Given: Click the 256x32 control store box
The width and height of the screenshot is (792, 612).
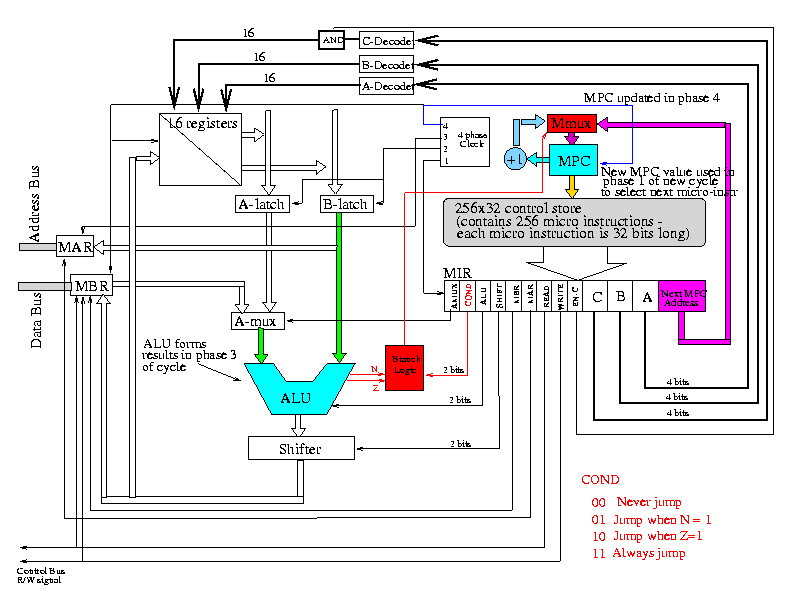Looking at the screenshot, I should click(x=574, y=222).
